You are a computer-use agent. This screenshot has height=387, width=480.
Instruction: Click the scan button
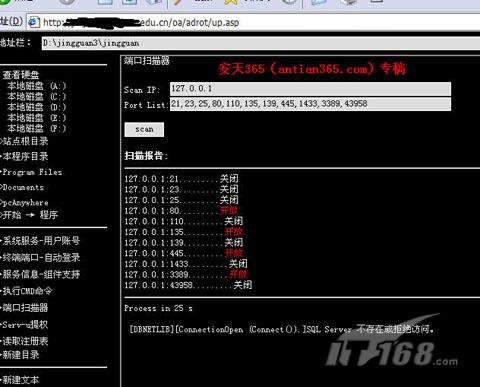click(x=144, y=129)
